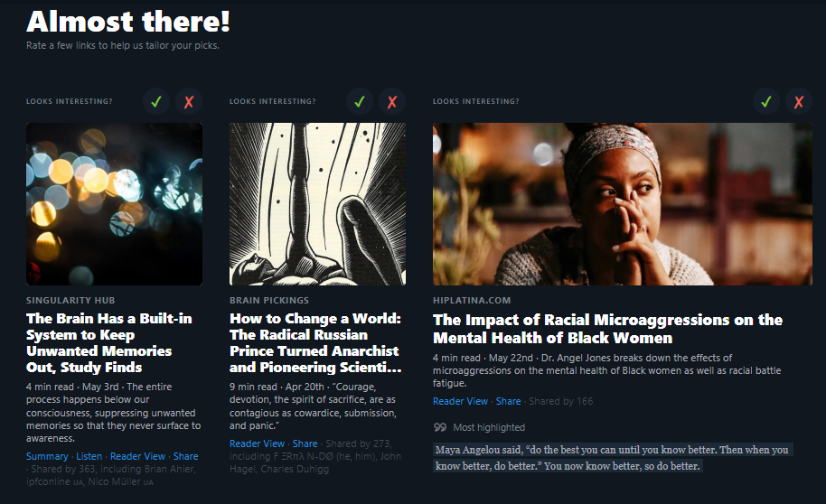826x504 pixels.
Task: Share the Singularity Hub brain article
Action: tap(185, 457)
